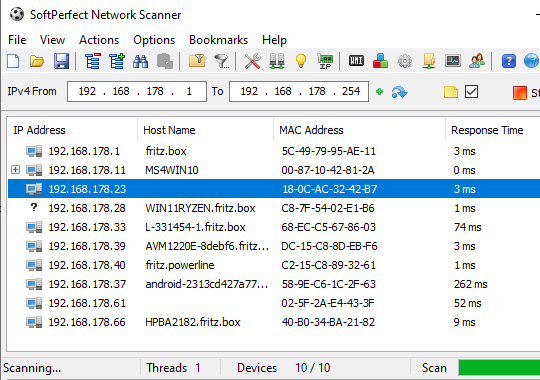Click the question mark icon for 192.168.178.28
Image resolution: width=540 pixels, height=380 pixels.
click(34, 207)
